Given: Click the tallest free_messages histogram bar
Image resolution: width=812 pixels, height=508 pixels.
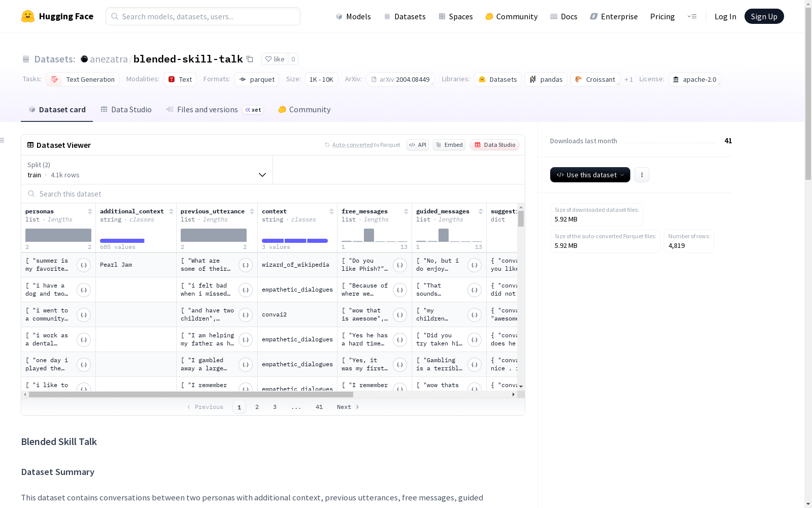Looking at the screenshot, I should point(369,235).
